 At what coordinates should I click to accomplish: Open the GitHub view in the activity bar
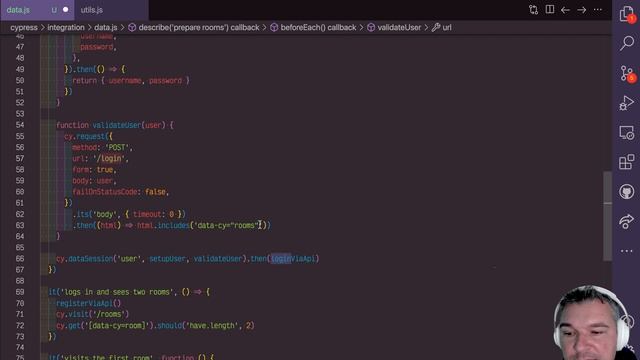tap(627, 191)
